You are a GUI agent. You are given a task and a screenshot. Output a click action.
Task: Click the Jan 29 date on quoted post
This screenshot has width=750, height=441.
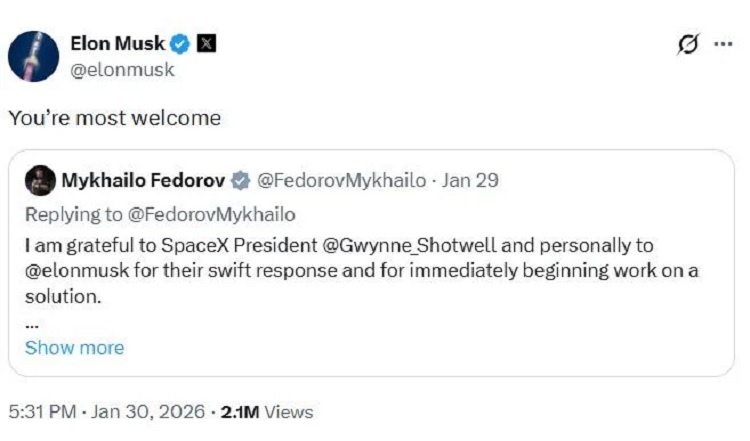[x=470, y=181]
